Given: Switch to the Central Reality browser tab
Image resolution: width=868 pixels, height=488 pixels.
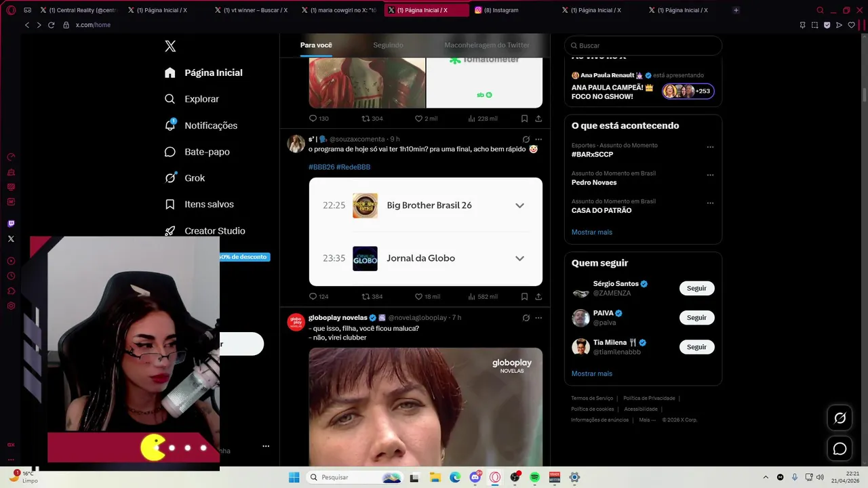Looking at the screenshot, I should coord(78,10).
